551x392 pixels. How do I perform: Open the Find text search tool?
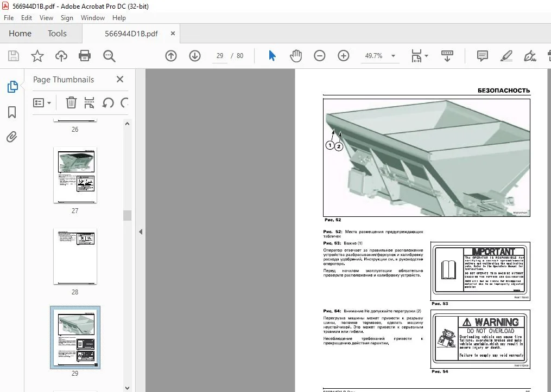(x=109, y=56)
